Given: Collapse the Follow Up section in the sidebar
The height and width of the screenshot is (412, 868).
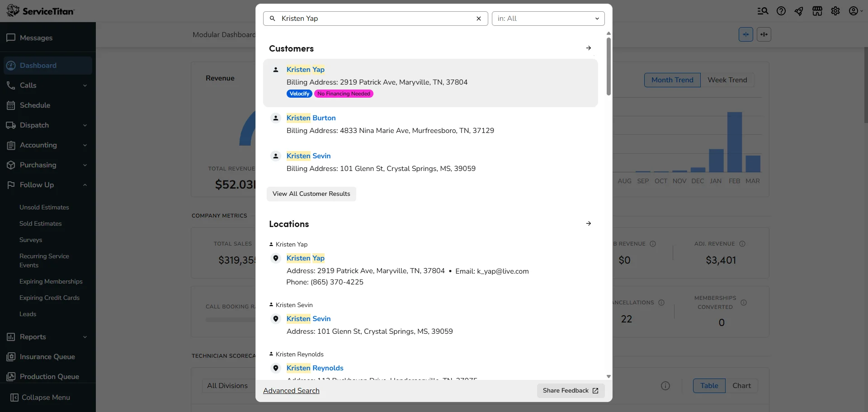Looking at the screenshot, I should pyautogui.click(x=47, y=185).
